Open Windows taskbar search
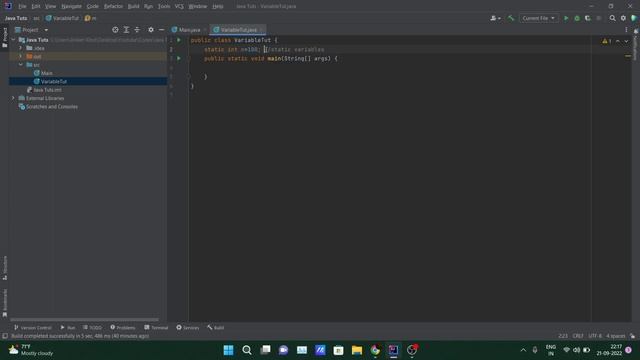This screenshot has width=640, height=360. click(247, 350)
